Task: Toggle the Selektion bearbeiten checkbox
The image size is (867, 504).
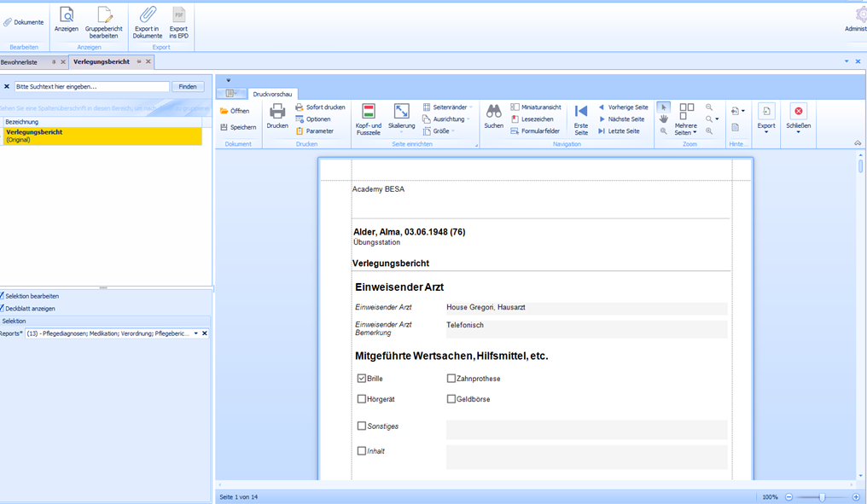Action: [3, 296]
